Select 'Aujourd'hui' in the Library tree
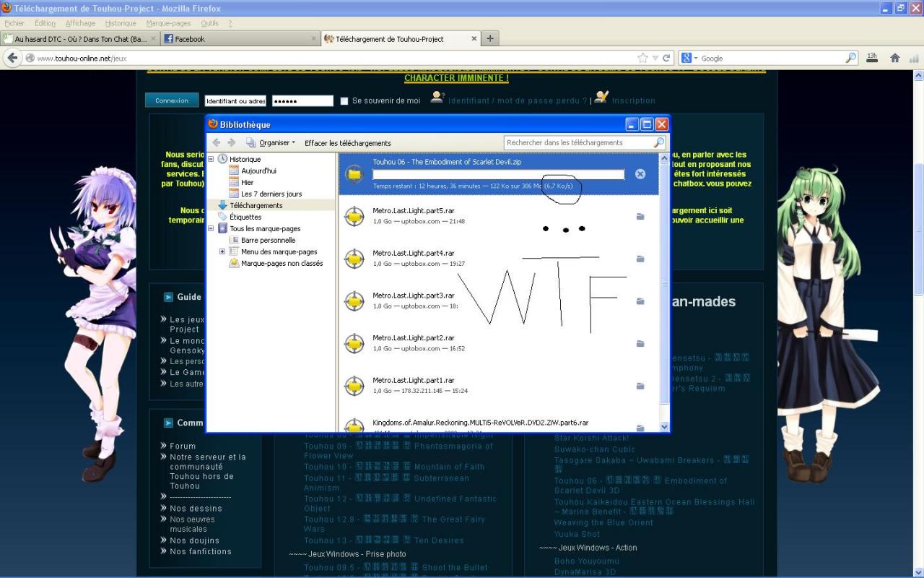This screenshot has width=924, height=578. [258, 171]
